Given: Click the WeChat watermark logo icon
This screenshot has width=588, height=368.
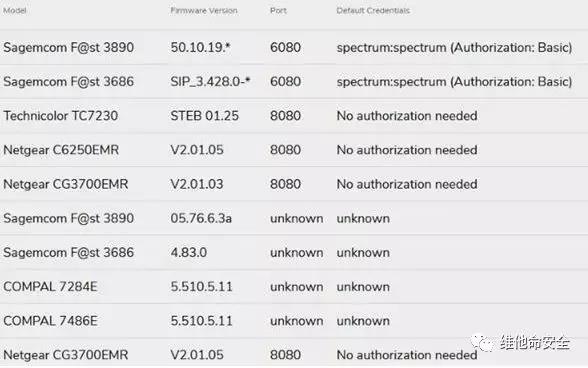Looking at the screenshot, I should (482, 342).
